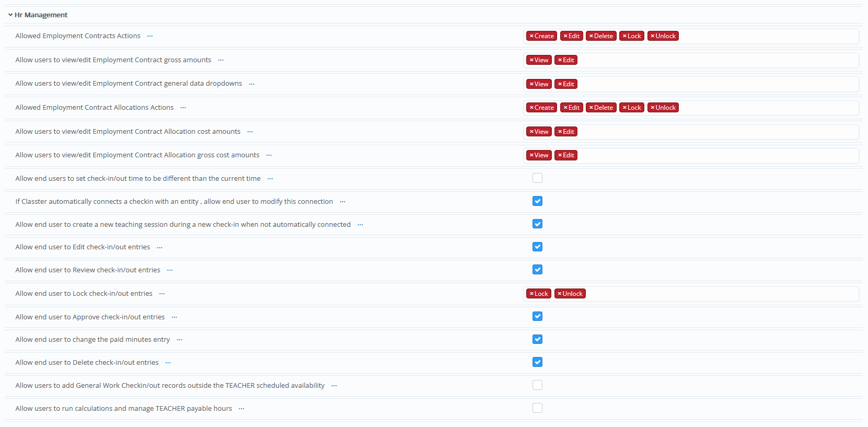Screen dimensions: 868x427
Task: Uncheck Allow end user to Approve check-in/out entries
Action: 537,316
